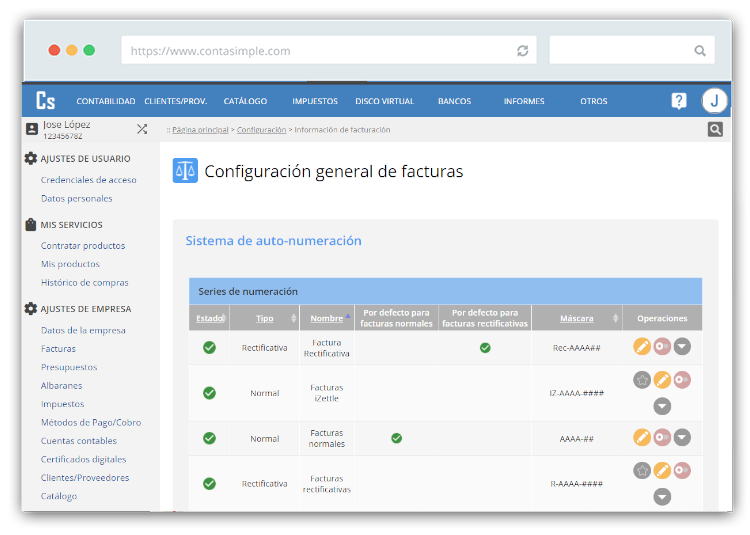Open Métodos de Pago/Cobro in sidebar

coord(91,422)
